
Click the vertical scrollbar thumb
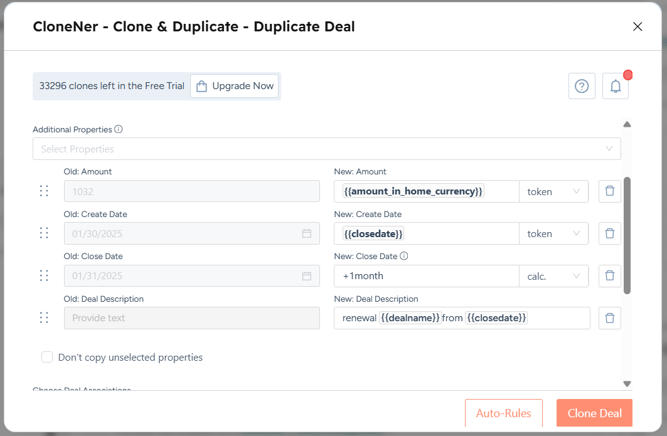(x=627, y=235)
